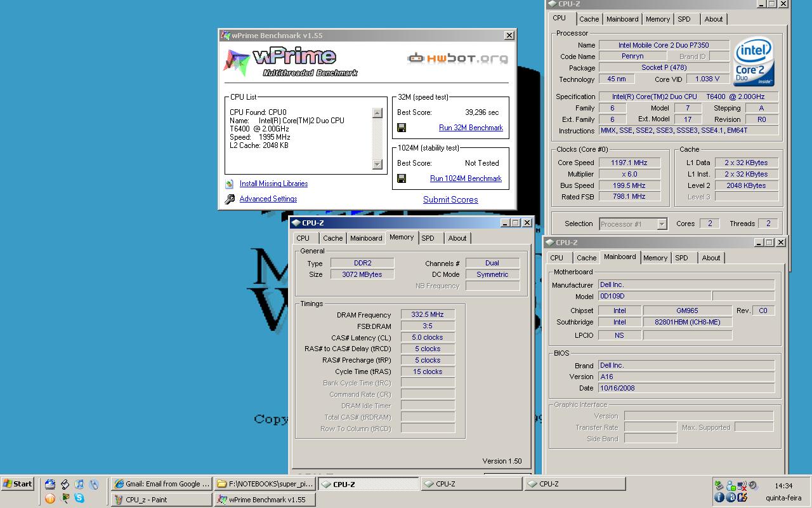Switch to the CPU_z - Paint taskbar button
The height and width of the screenshot is (508, 812).
pos(161,500)
